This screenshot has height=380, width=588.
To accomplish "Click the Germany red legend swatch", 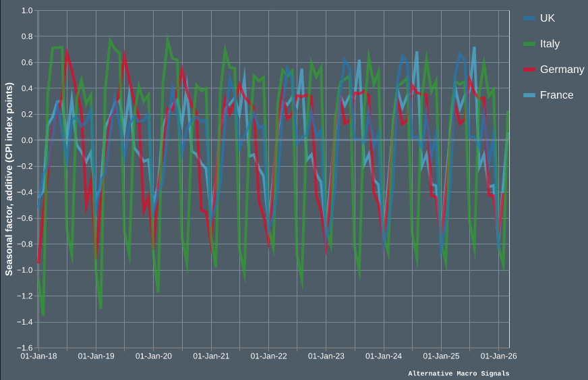I will [x=529, y=70].
